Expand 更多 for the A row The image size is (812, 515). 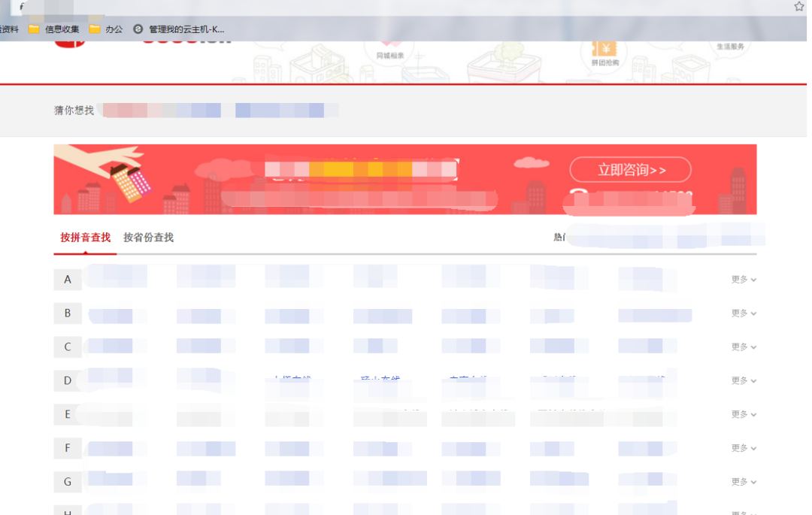click(x=744, y=280)
